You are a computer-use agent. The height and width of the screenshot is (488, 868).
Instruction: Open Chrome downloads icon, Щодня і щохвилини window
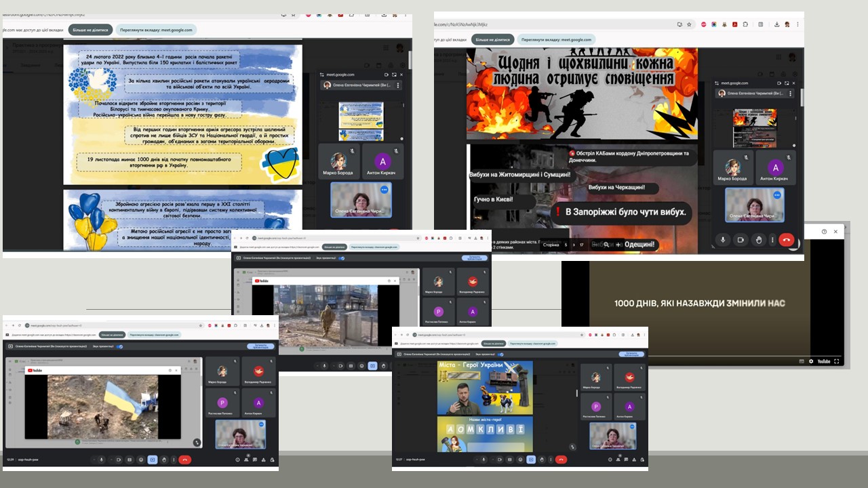(777, 24)
